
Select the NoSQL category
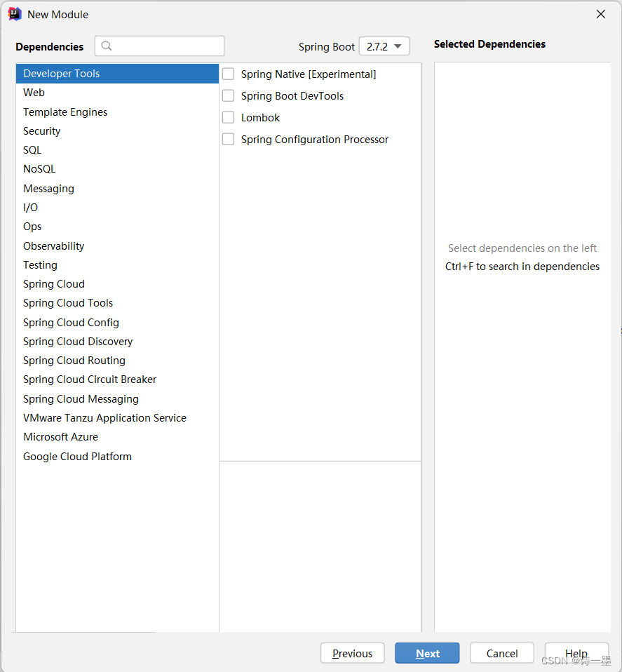pos(117,169)
